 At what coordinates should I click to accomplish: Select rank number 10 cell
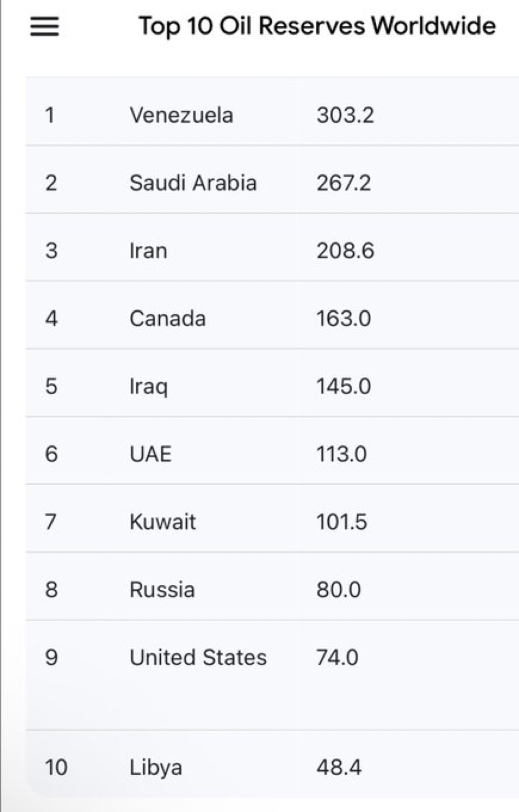pos(56,768)
